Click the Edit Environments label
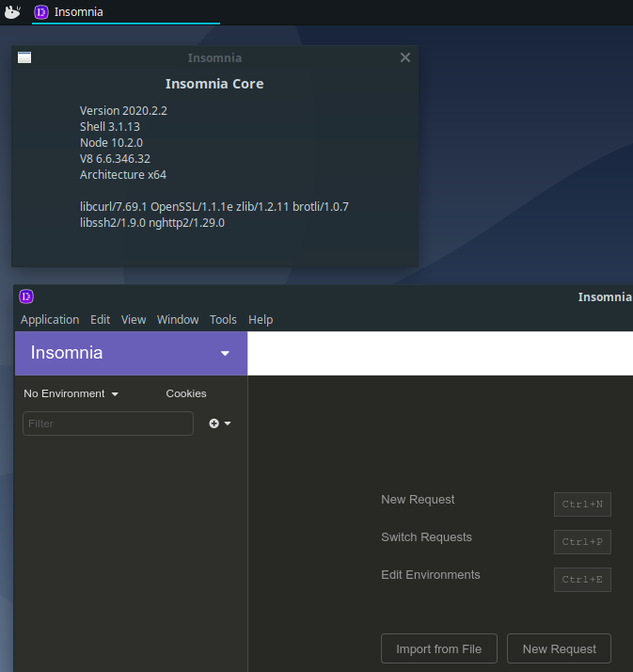 (x=431, y=575)
